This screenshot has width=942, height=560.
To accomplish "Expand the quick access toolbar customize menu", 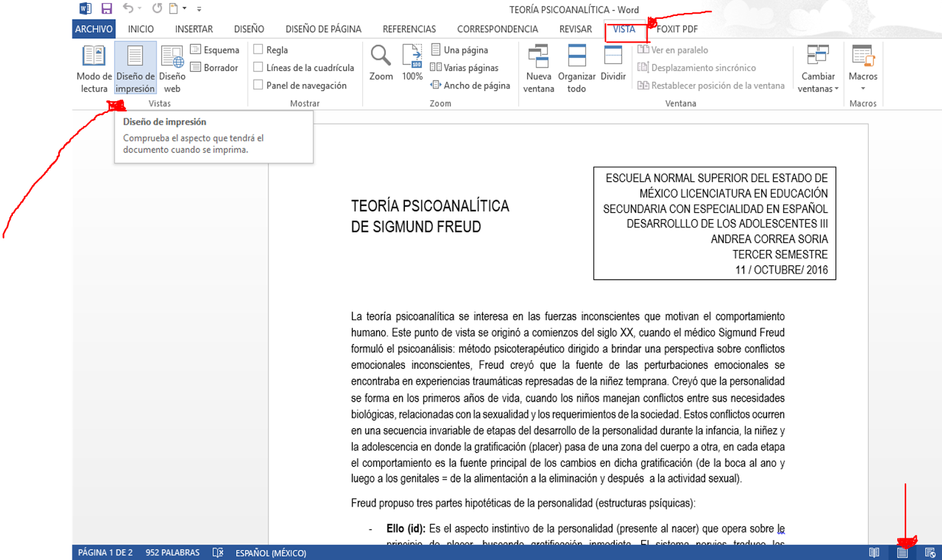I will [198, 9].
